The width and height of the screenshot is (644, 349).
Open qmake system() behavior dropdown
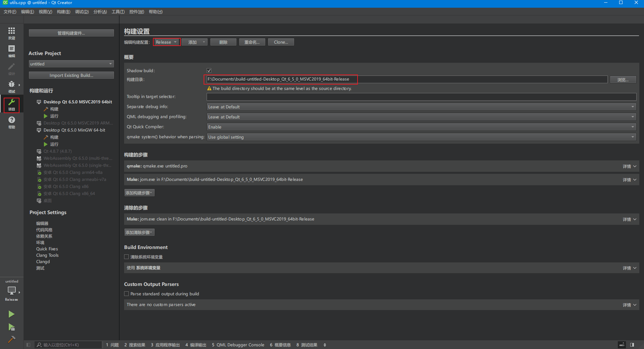(x=421, y=137)
